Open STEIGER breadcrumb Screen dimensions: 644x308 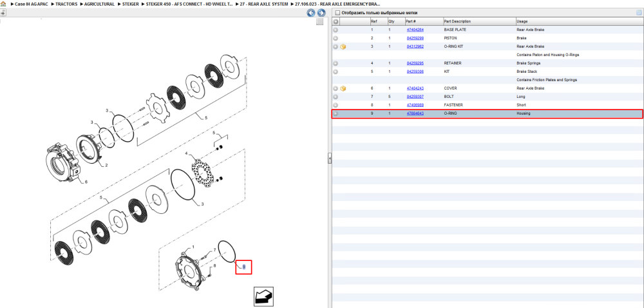tap(131, 4)
